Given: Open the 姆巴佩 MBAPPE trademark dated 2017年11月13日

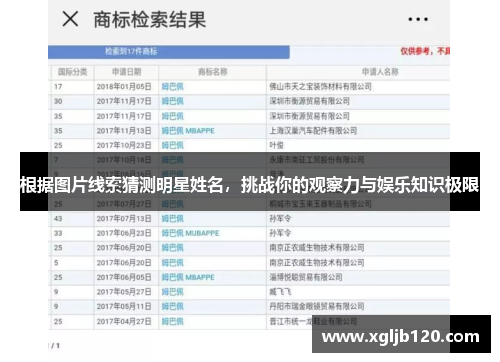Looking at the screenshot, I should [188, 130].
